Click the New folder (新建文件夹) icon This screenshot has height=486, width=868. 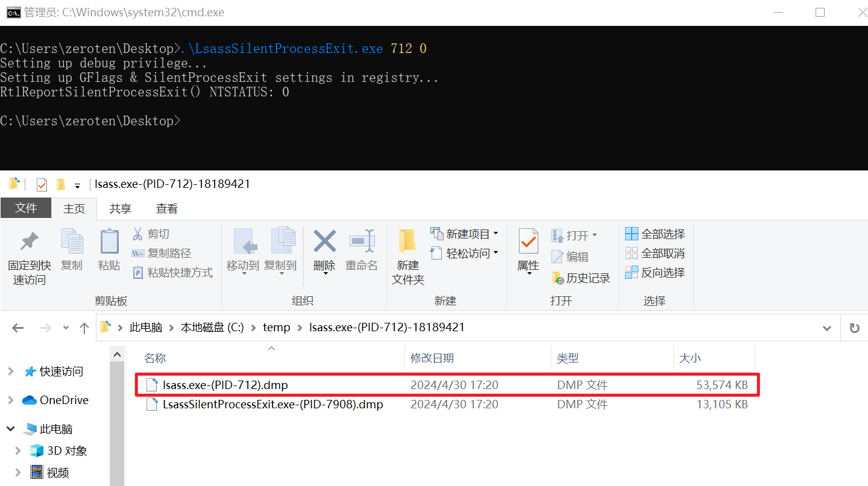[x=408, y=242]
